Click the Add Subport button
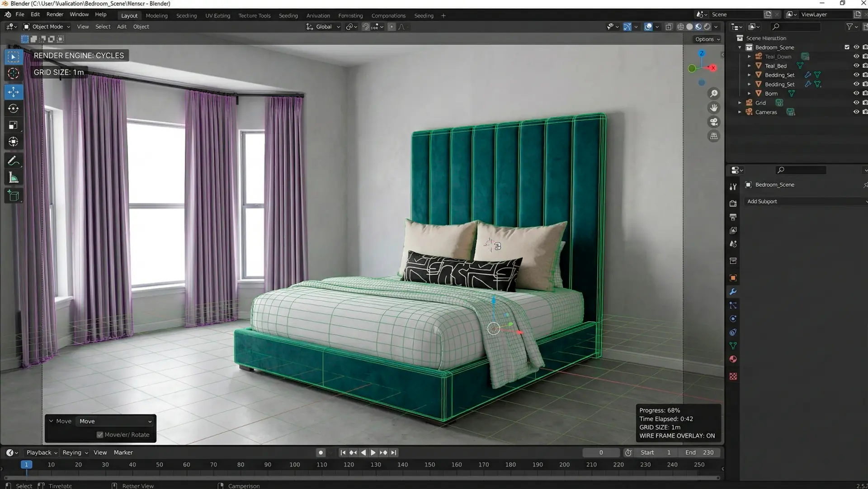This screenshot has height=489, width=868. pos(805,201)
